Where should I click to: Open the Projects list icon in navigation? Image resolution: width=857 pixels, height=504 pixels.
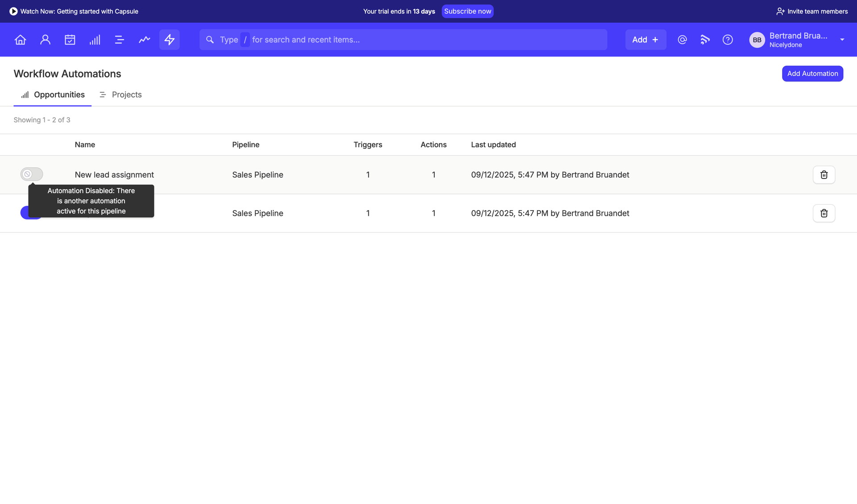coord(119,40)
